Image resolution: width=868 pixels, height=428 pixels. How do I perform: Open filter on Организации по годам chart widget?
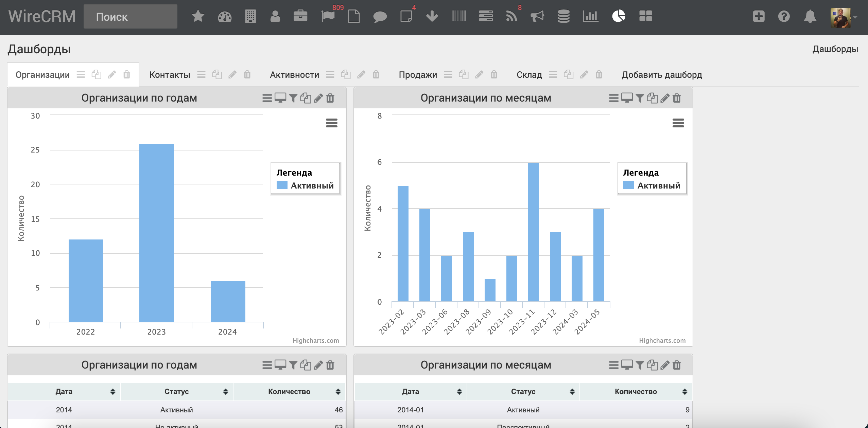(x=293, y=98)
